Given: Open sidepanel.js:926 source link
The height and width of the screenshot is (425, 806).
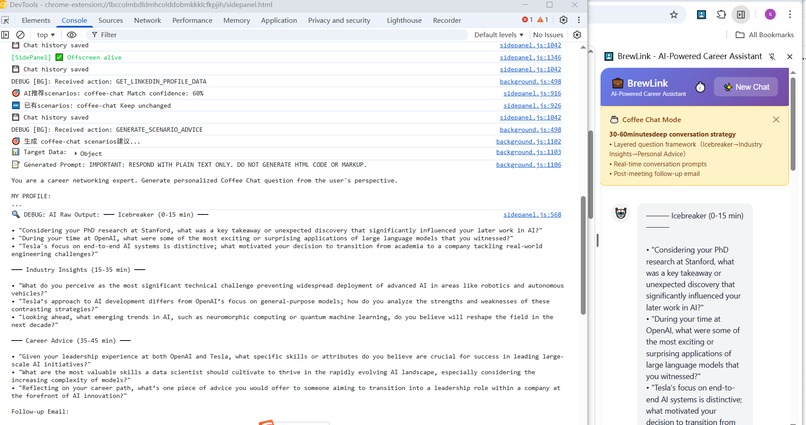Looking at the screenshot, I should pos(532,105).
